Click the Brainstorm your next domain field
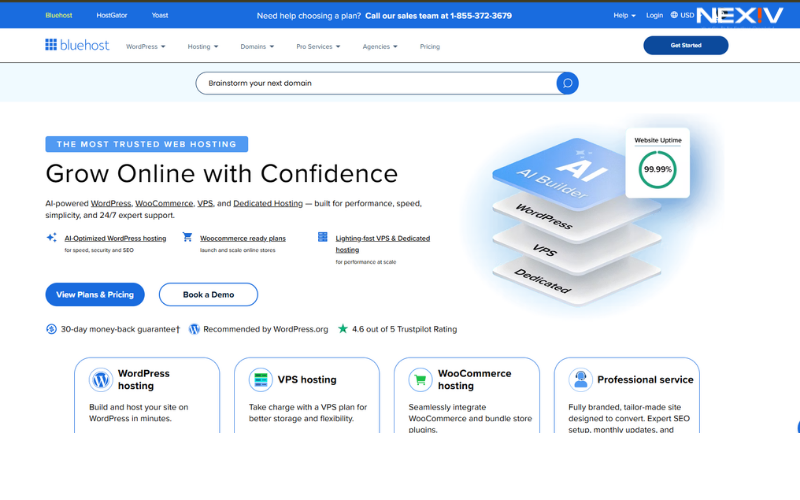800x500 pixels. 375,83
